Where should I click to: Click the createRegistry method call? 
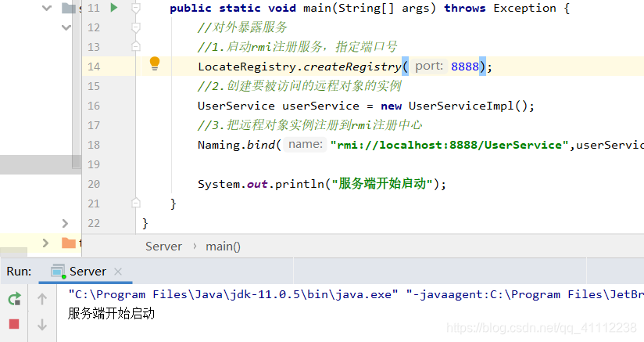tap(352, 67)
